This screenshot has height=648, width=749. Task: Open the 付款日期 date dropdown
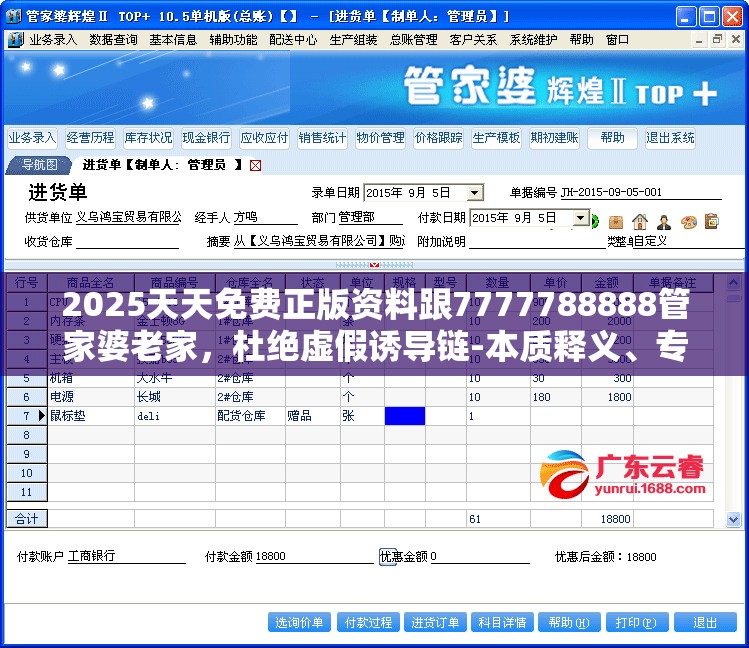(580, 218)
